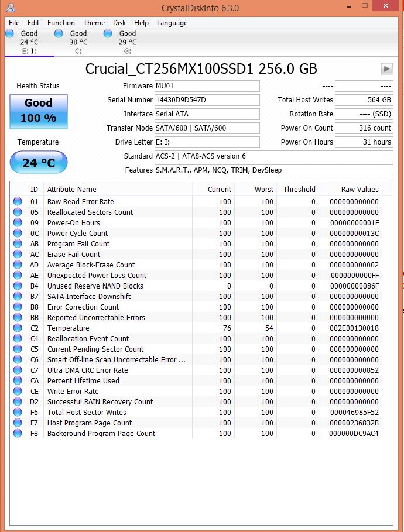
Task: Click the Serial Number field
Action: (207, 99)
